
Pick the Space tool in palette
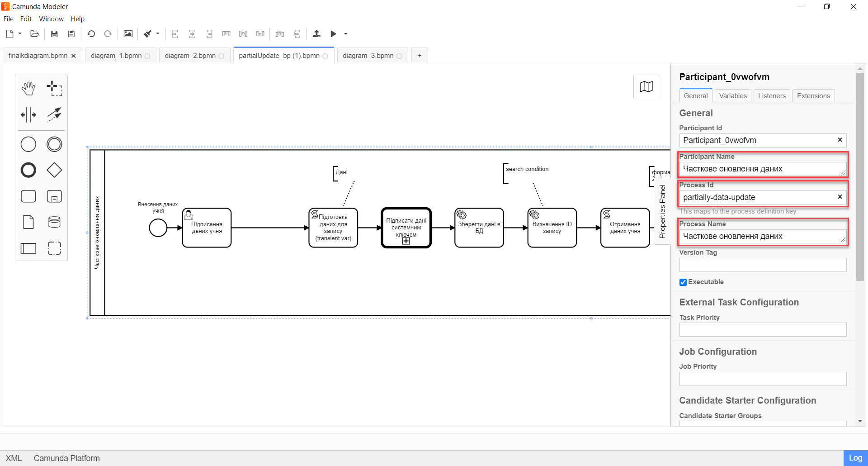[28, 115]
